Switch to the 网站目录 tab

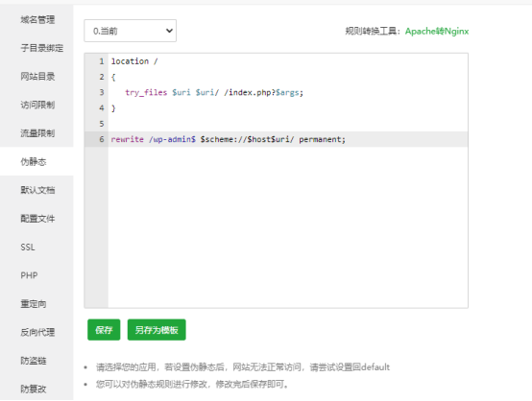point(36,77)
